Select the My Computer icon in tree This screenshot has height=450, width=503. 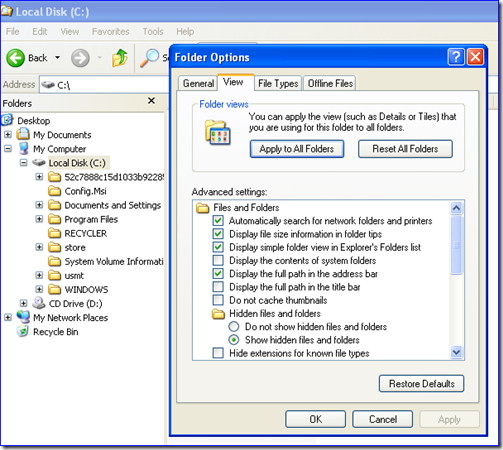pos(23,148)
